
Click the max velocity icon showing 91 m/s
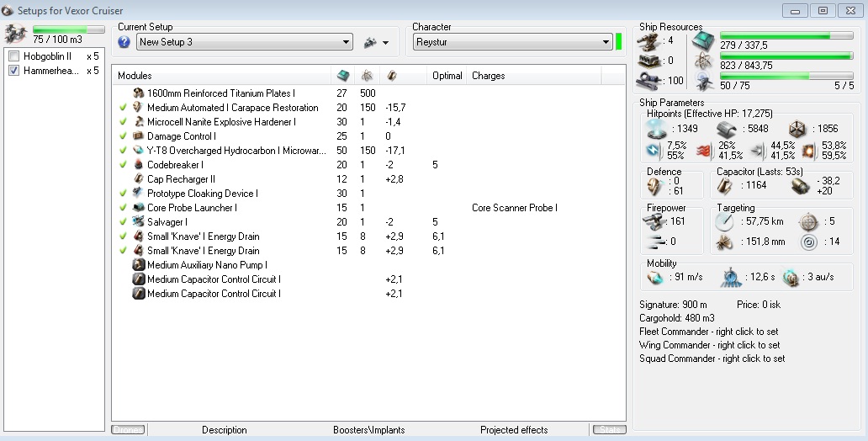pos(655,278)
